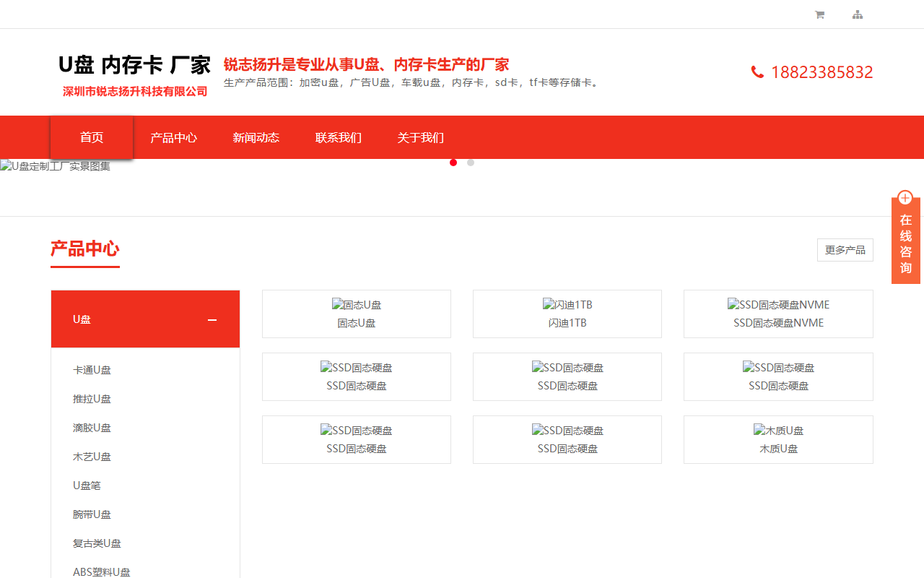Select the ABS塑料U盘 category
924x578 pixels.
pyautogui.click(x=102, y=572)
